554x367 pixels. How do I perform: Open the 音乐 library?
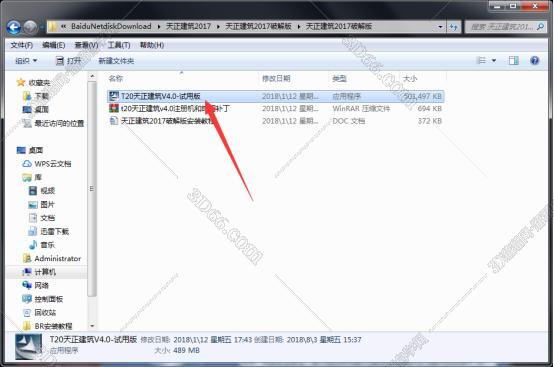pyautogui.click(x=47, y=245)
